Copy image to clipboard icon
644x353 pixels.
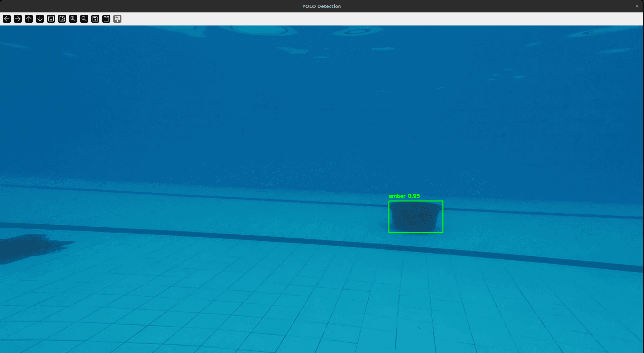click(x=106, y=19)
